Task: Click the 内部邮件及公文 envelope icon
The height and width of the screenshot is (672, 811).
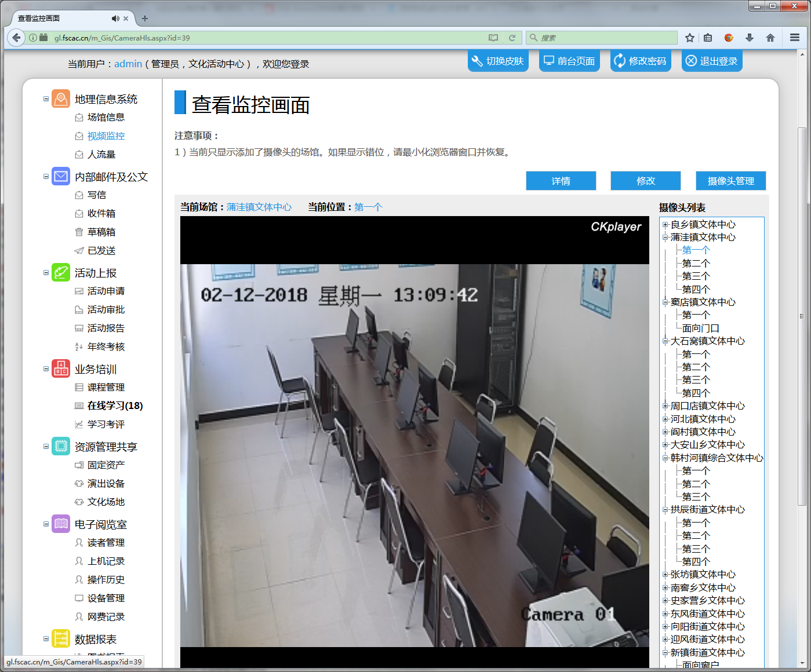Action: (61, 177)
